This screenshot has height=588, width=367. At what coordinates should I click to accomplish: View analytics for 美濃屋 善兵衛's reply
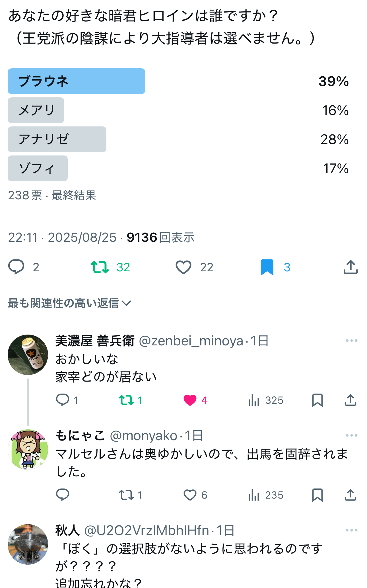[x=254, y=400]
